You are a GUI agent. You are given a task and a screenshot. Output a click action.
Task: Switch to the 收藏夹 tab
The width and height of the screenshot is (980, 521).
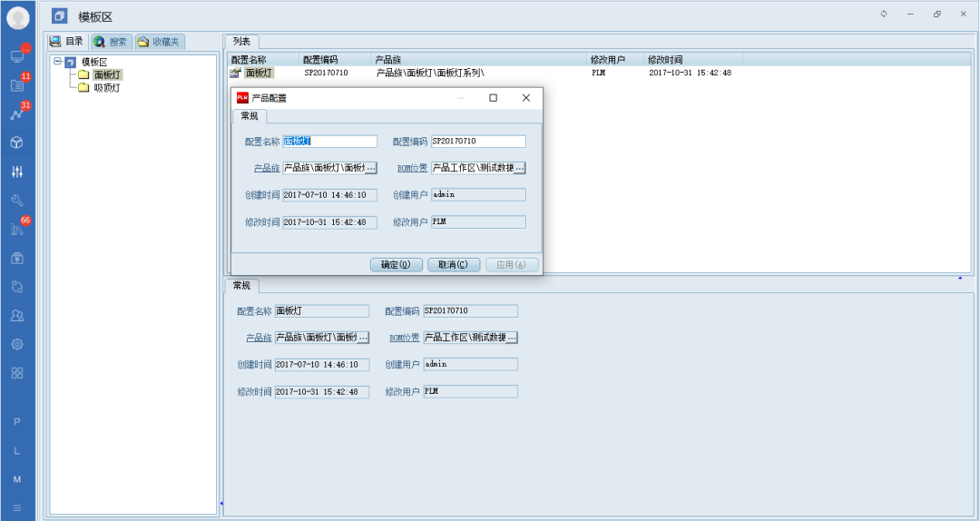coord(160,42)
